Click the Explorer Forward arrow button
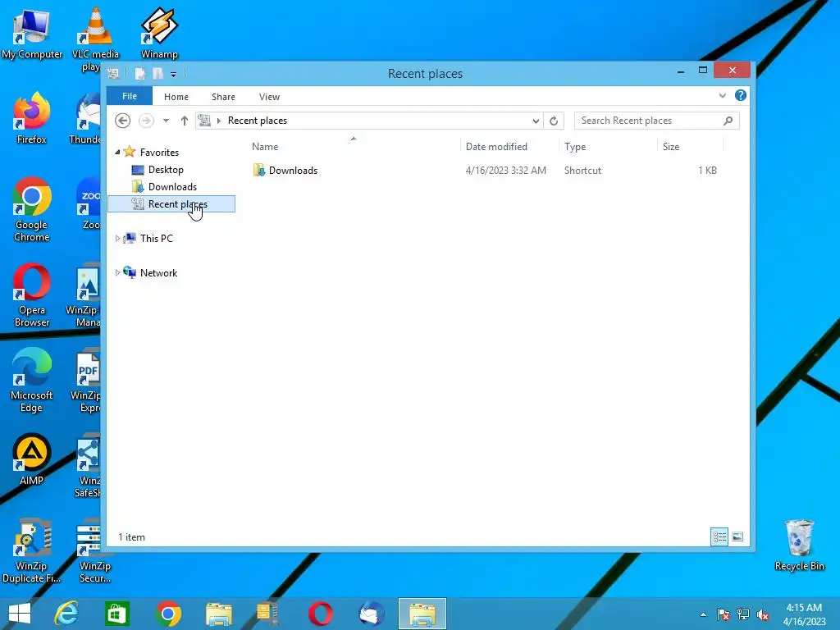Viewport: 840px width, 630px height. coord(146,121)
